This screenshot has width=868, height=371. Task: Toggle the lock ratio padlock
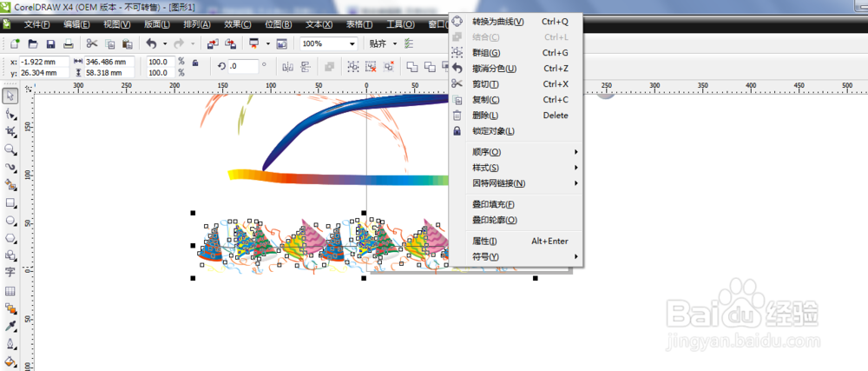[194, 63]
